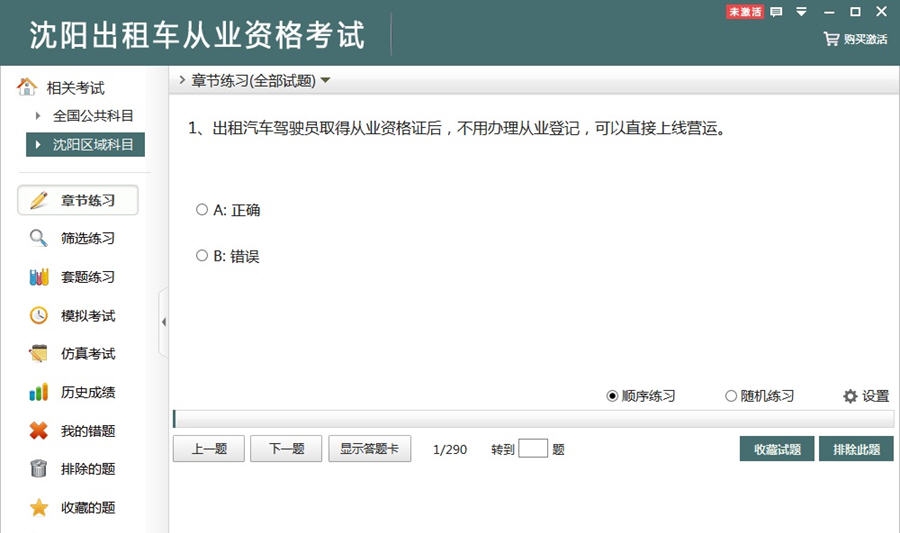Click the pencil icon for 章节练习
900x533 pixels.
point(38,200)
